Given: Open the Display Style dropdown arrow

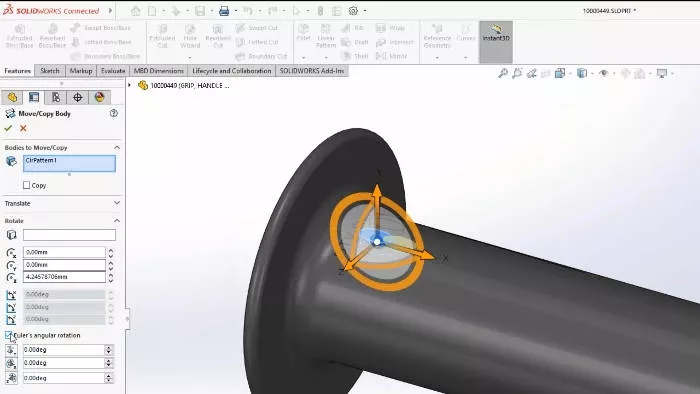Looking at the screenshot, I should pos(592,73).
